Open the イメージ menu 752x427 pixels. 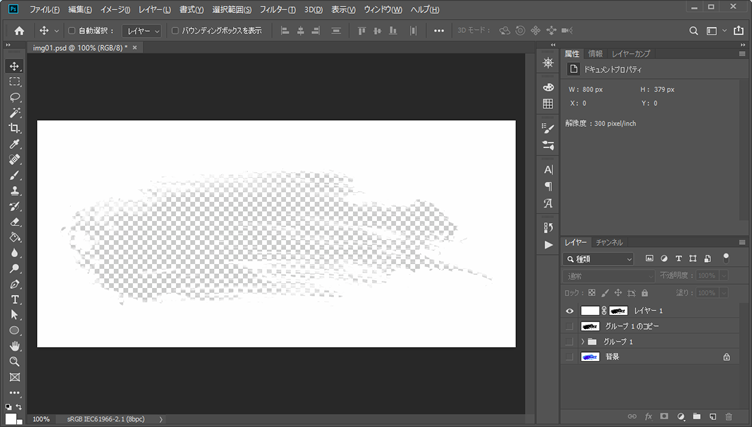click(x=115, y=10)
